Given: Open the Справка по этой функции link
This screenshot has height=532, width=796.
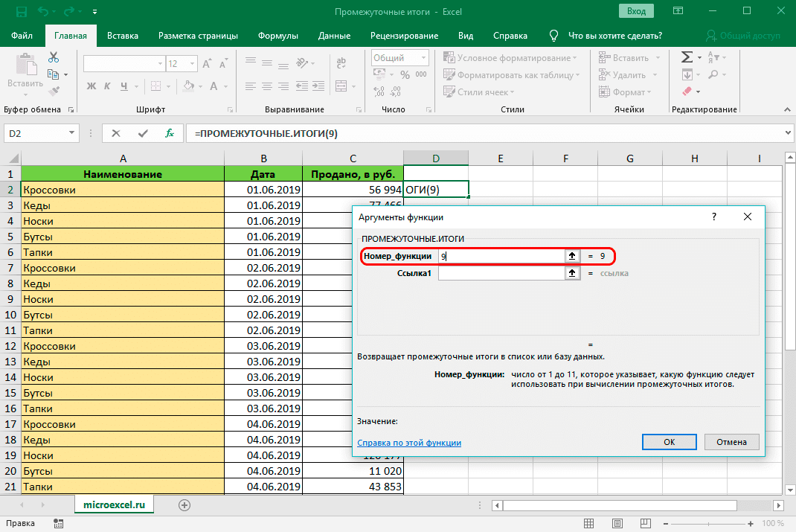Looking at the screenshot, I should click(409, 443).
